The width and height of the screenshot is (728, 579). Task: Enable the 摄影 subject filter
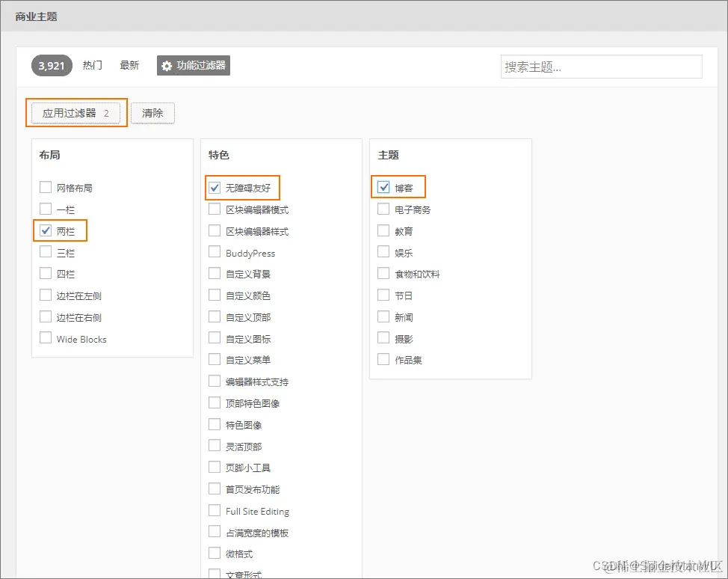[383, 338]
